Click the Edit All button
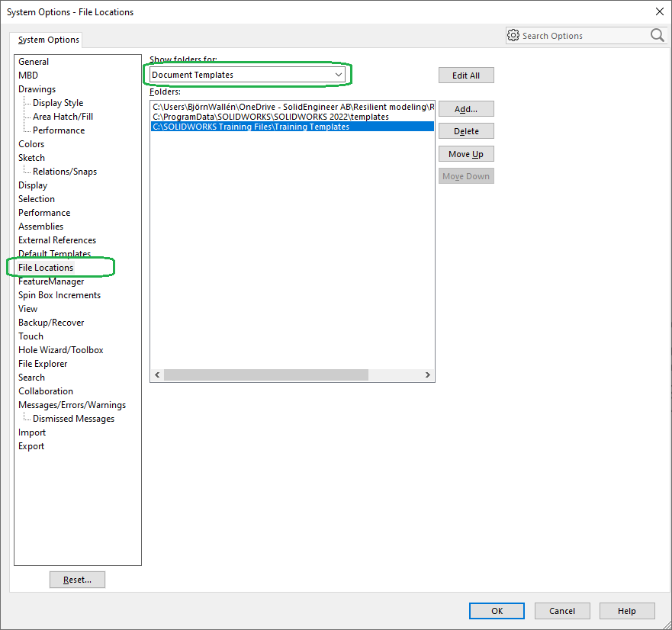This screenshot has height=630, width=672. 466,76
